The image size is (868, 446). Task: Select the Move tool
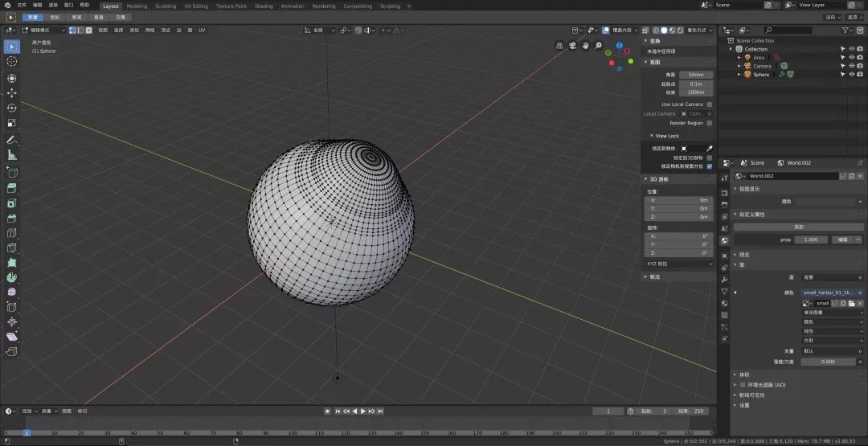tap(11, 93)
